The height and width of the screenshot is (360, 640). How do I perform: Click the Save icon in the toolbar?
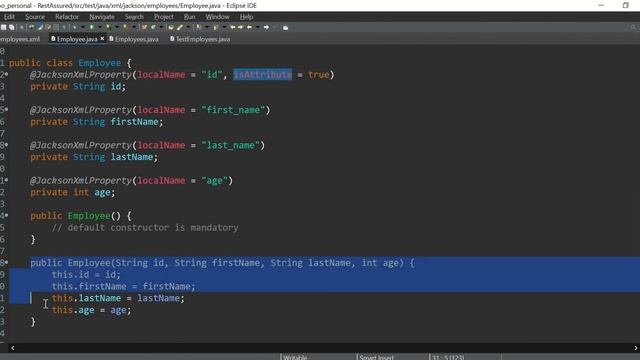pos(4,27)
